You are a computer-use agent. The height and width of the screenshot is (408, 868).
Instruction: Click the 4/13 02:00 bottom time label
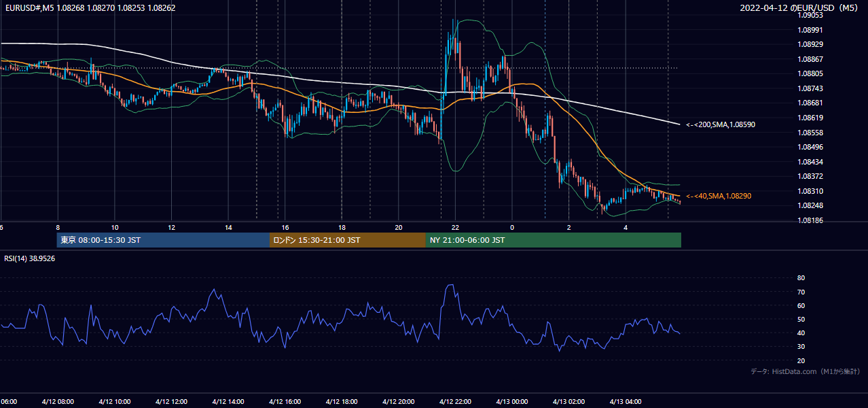pos(569,401)
